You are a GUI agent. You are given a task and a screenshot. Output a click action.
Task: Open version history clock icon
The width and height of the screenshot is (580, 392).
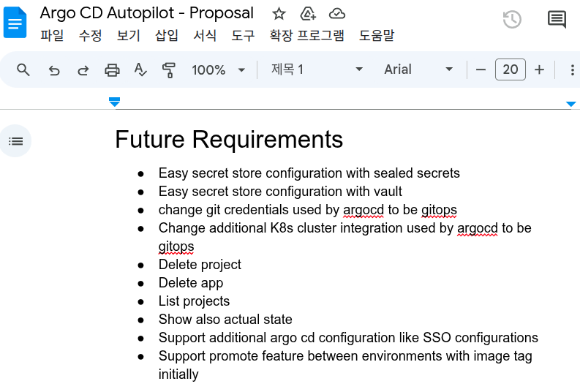[512, 19]
